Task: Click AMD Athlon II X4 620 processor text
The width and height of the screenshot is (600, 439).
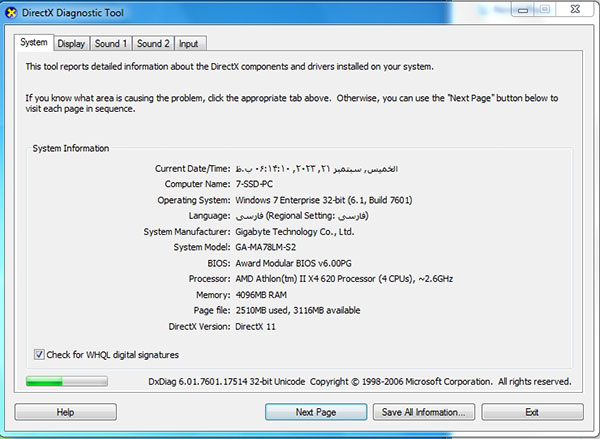Action: coord(344,279)
